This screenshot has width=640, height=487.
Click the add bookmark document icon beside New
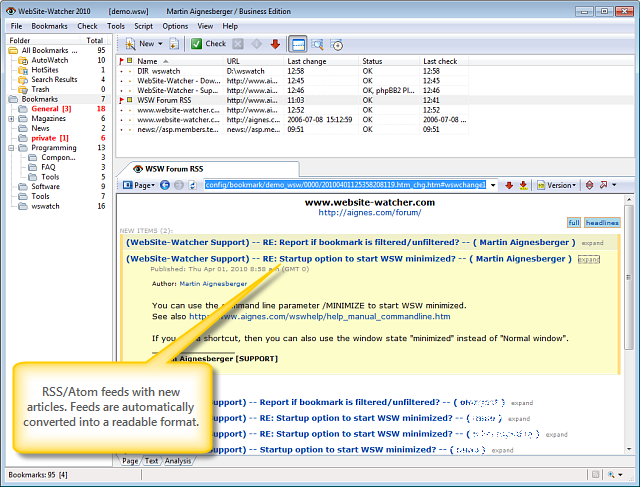tap(174, 44)
